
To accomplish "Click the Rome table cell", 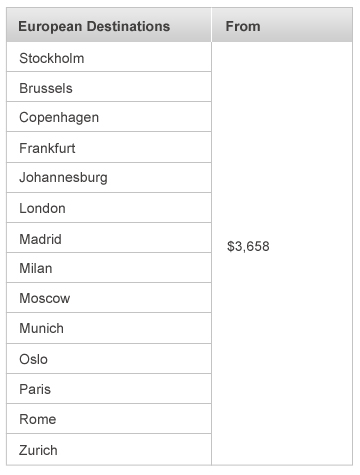I will [x=109, y=419].
